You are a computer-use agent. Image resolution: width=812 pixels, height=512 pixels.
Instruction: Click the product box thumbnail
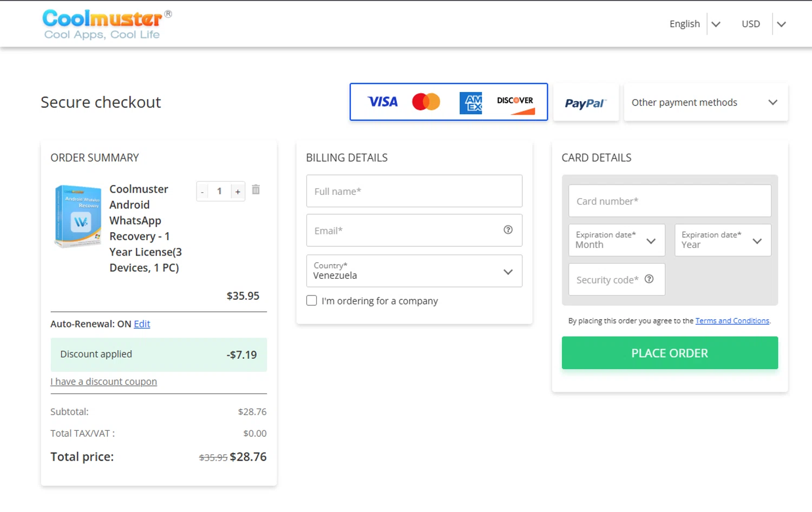tap(77, 216)
